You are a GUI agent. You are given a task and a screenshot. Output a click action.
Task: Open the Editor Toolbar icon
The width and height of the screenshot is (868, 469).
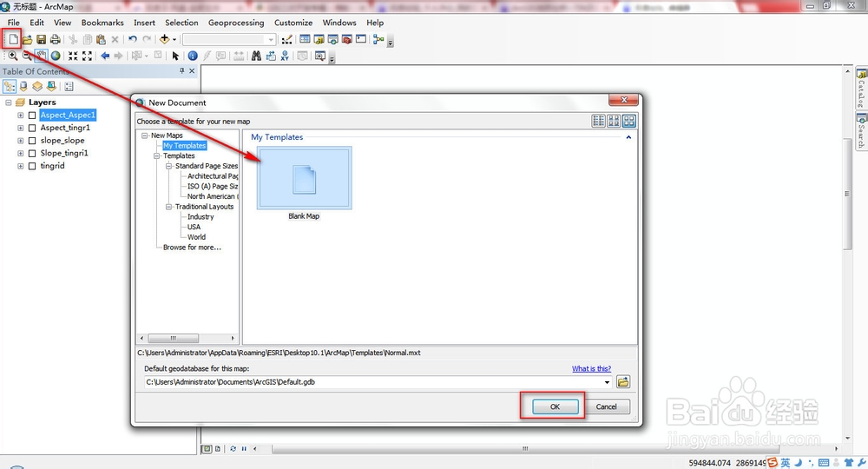pyautogui.click(x=286, y=39)
